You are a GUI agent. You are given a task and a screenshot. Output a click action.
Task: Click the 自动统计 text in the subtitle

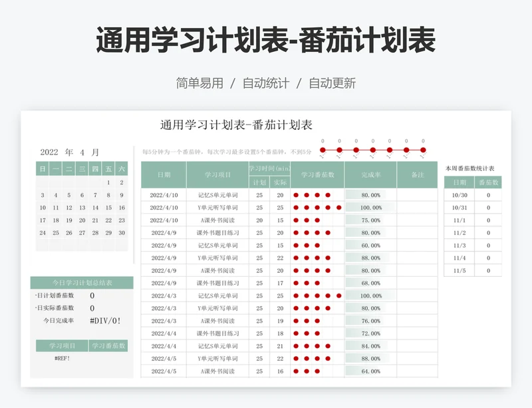(265, 83)
